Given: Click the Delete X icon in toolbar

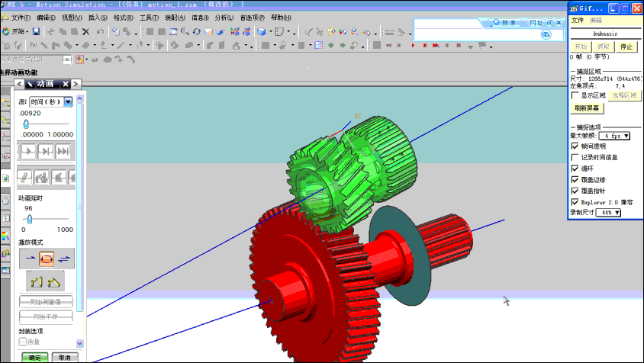Looking at the screenshot, I should 85,31.
